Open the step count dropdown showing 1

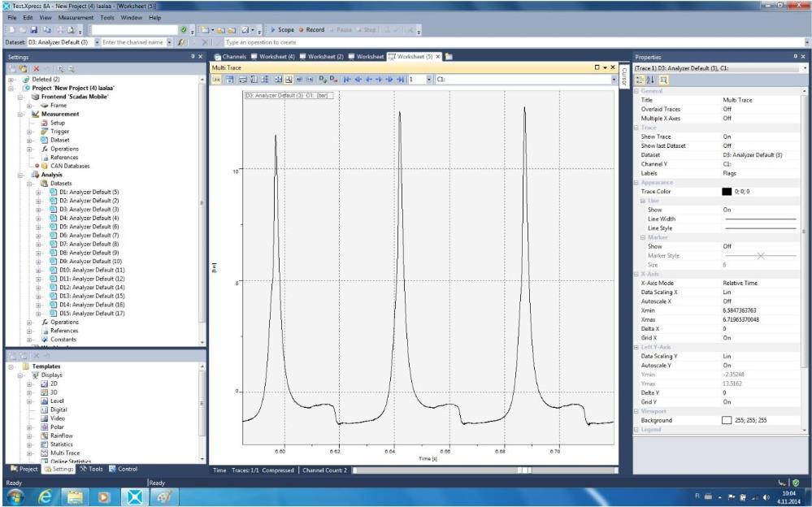tap(429, 80)
